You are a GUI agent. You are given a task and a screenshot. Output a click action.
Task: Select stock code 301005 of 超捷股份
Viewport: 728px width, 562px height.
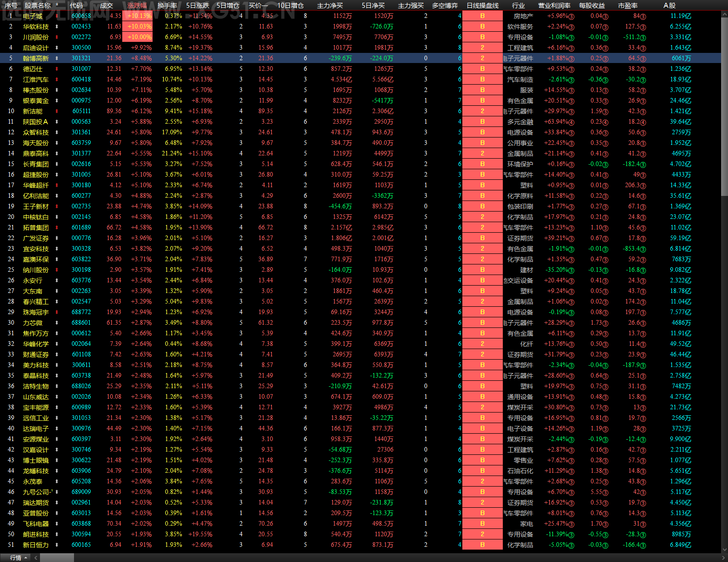tap(81, 175)
